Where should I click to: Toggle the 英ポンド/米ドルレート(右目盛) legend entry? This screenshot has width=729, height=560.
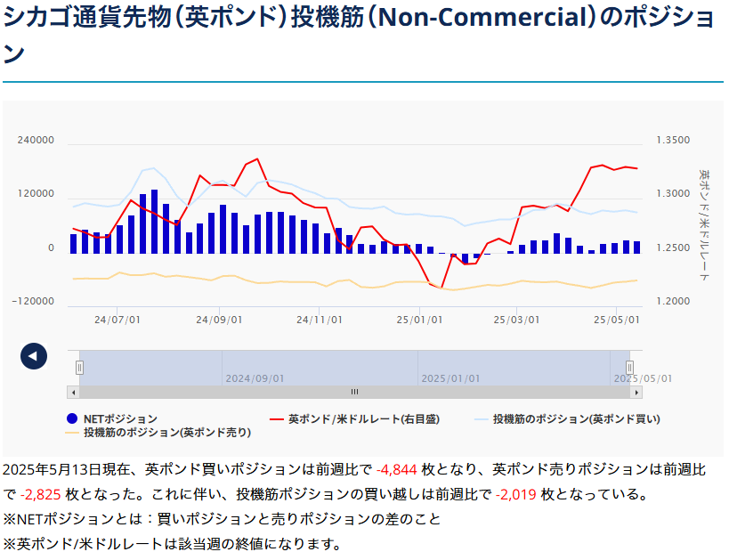click(363, 418)
